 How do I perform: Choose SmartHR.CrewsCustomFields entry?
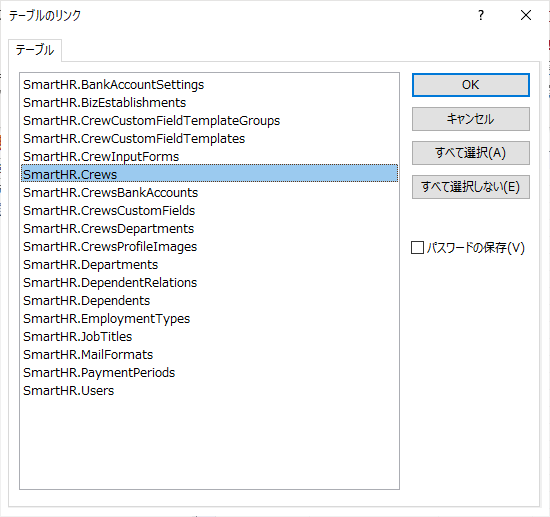(209, 211)
